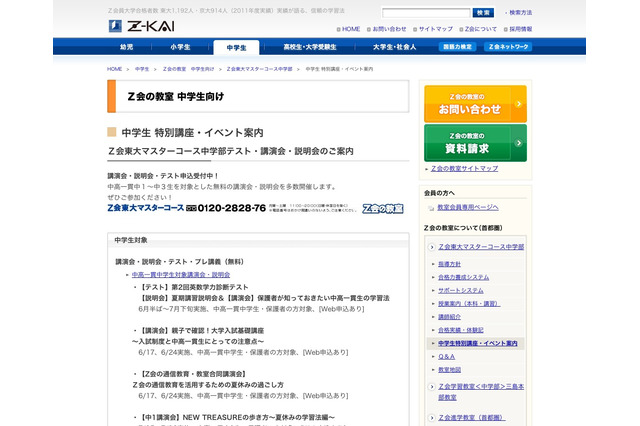This screenshot has height=426, width=640.
Task: Click the arrow icon on the green 資料請求 banner
Action: [x=518, y=143]
